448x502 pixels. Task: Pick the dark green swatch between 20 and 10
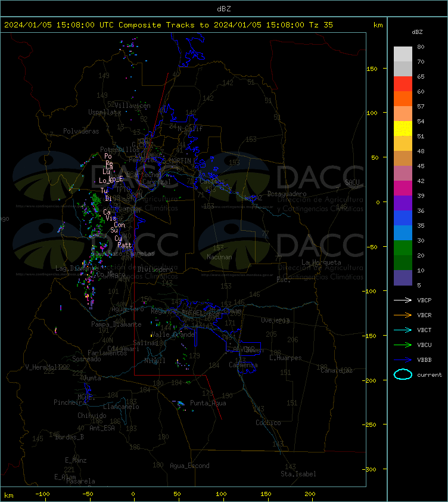tap(403, 262)
